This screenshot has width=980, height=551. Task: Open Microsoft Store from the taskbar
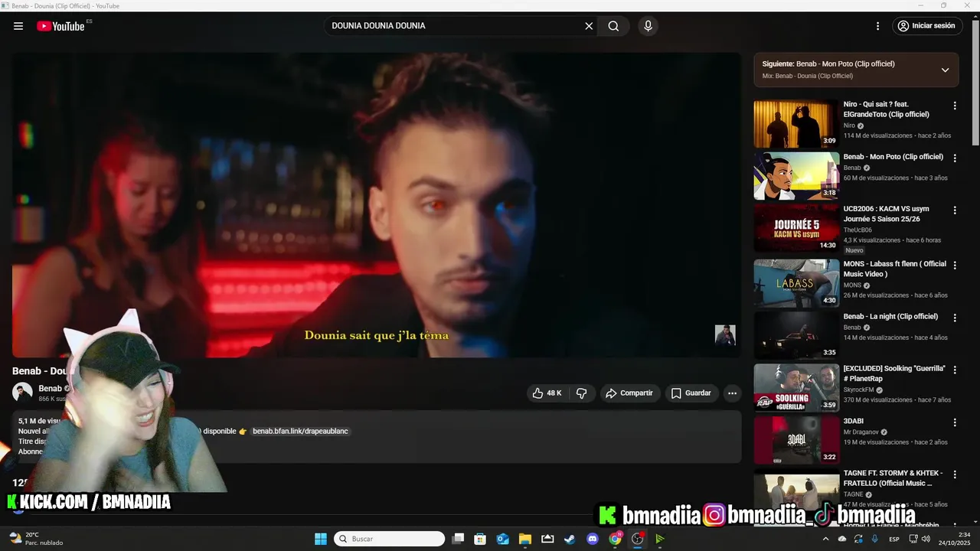coord(480,539)
